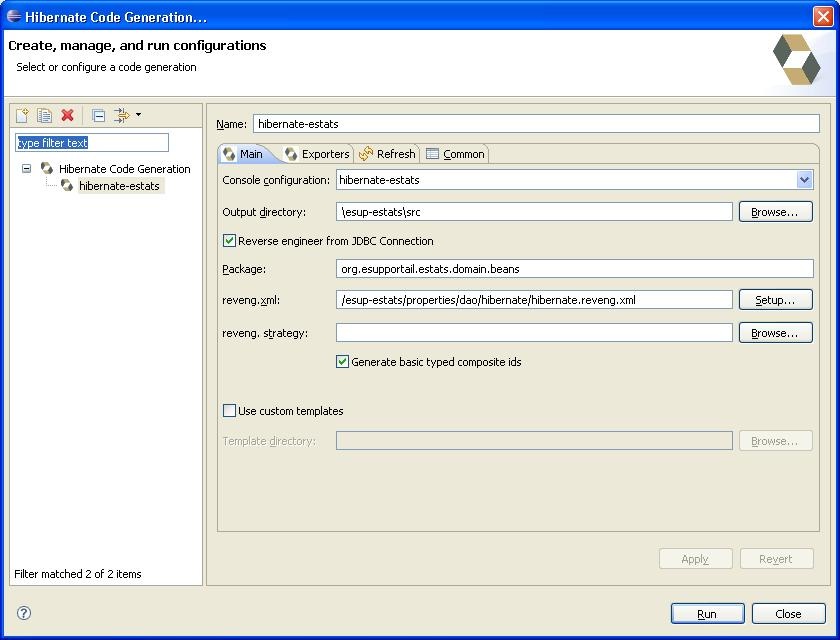The width and height of the screenshot is (840, 640).
Task: Click the Collapse All icon
Action: (98, 116)
